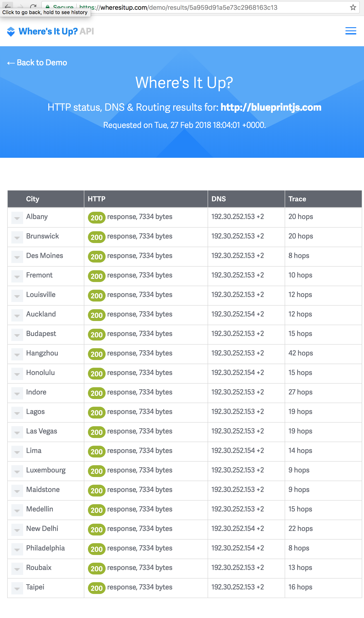Expand the Lima result row

[17, 452]
